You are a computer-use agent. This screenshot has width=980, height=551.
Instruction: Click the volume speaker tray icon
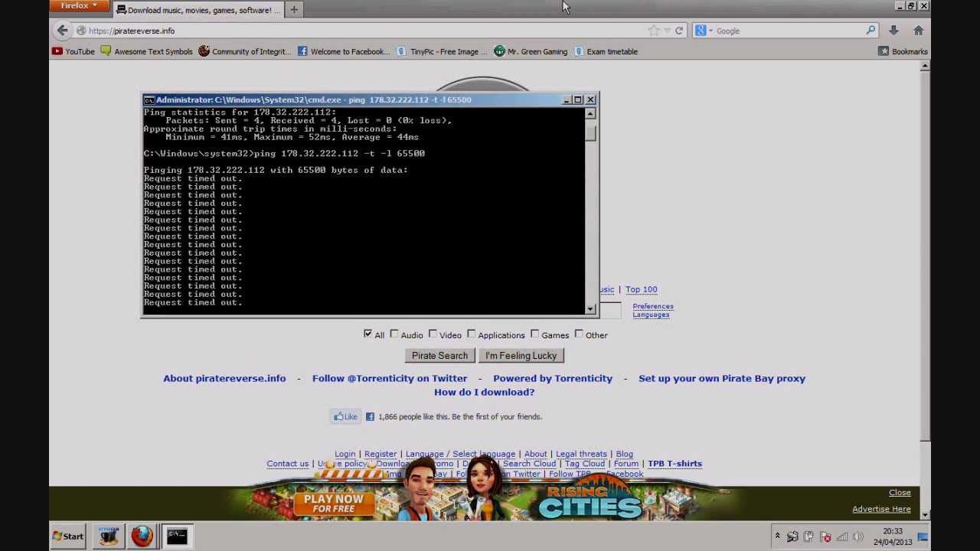point(857,536)
